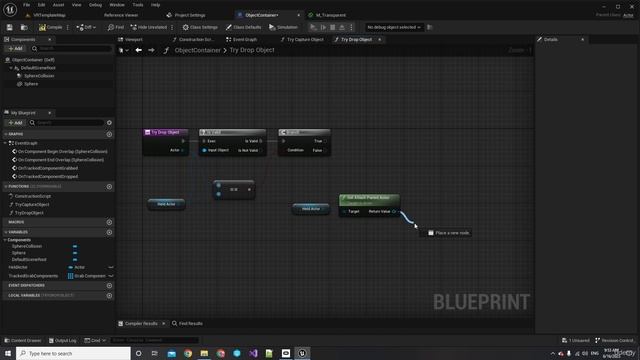
Task: Click Return Value pin on Get Attach Parent Actor
Action: coord(394,211)
